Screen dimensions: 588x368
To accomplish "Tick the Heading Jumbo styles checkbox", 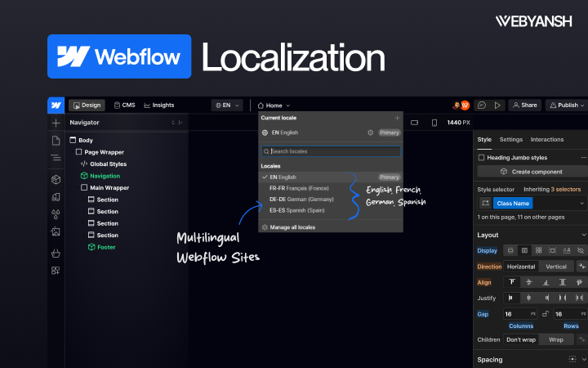I will 481,158.
